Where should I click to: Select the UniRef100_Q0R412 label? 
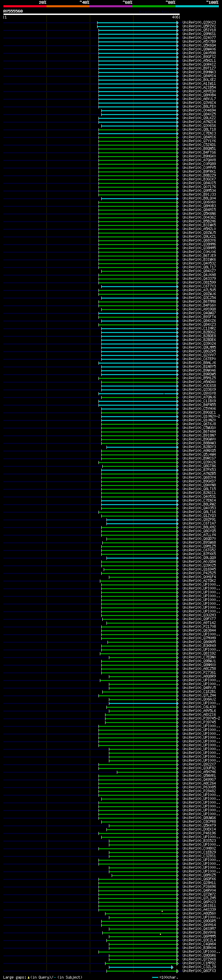coord(199,64)
